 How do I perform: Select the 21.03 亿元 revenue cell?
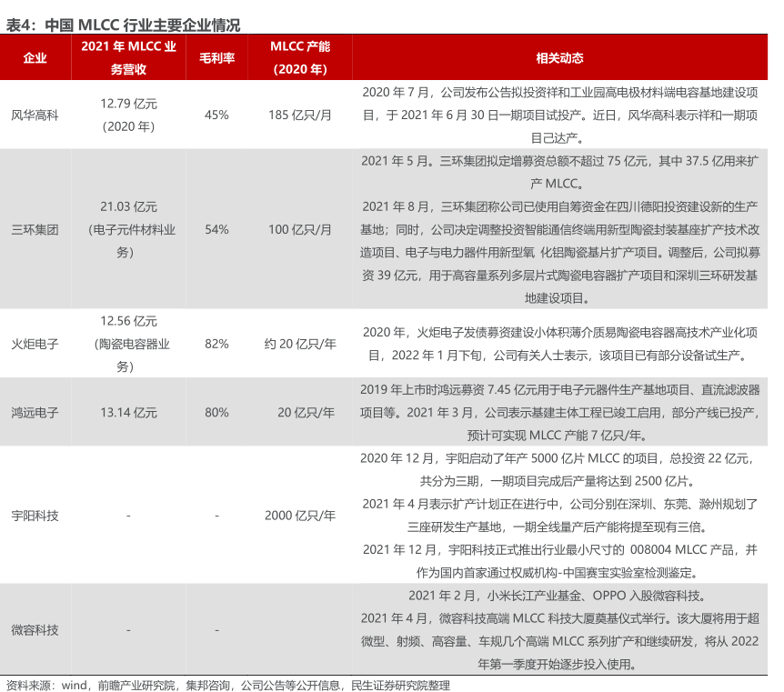128,207
